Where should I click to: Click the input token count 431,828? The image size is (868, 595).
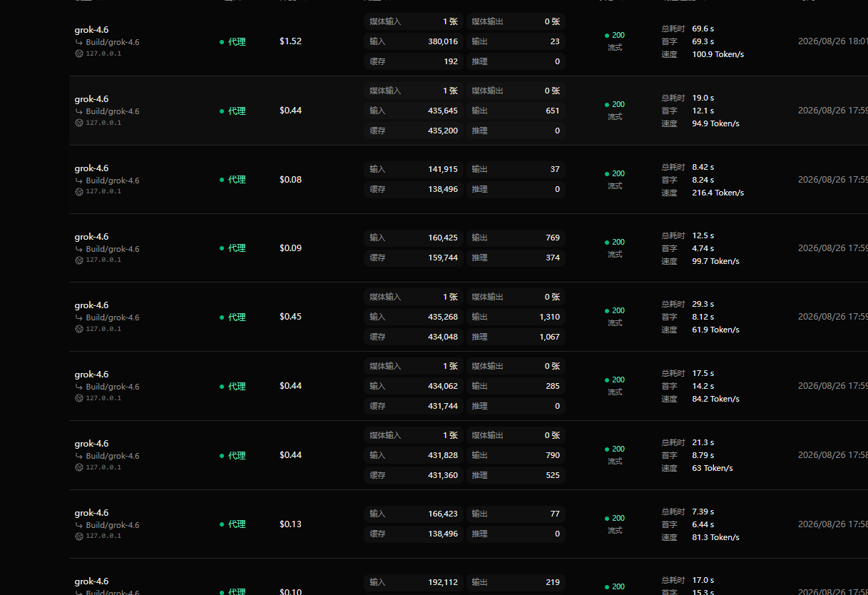[443, 455]
